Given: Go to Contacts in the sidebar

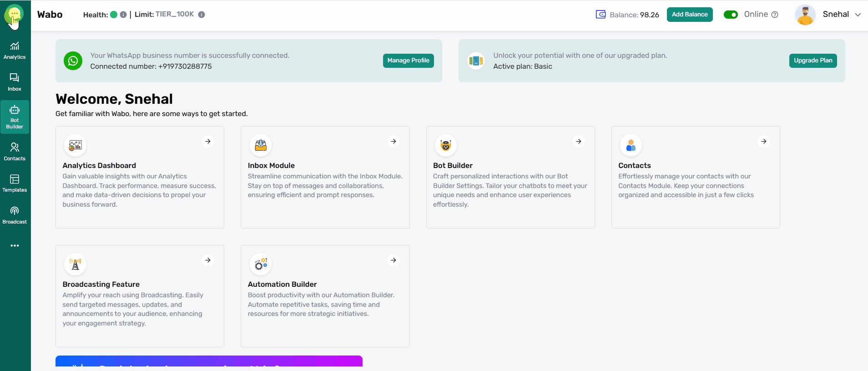Looking at the screenshot, I should pyautogui.click(x=15, y=152).
